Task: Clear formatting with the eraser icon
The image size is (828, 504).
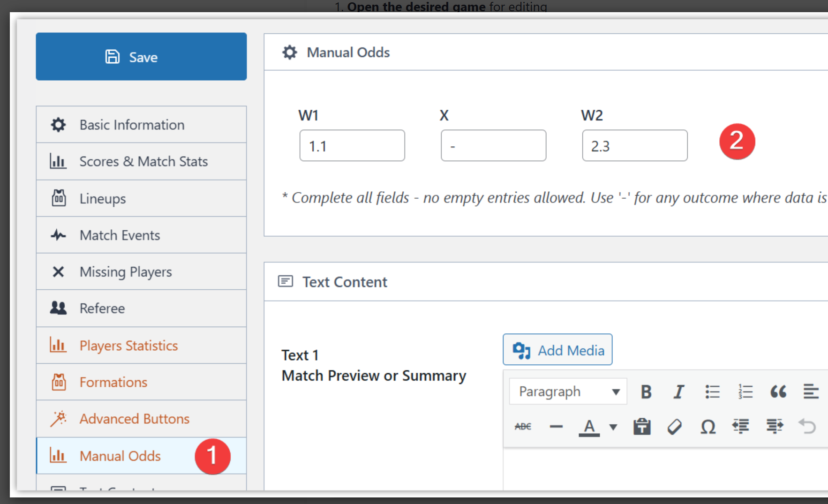Action: tap(675, 427)
